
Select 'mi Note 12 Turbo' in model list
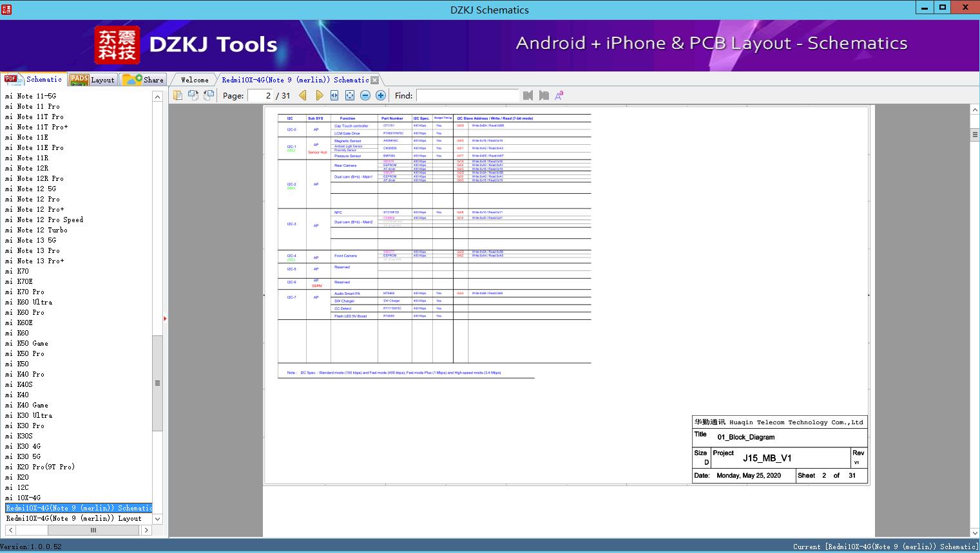(x=36, y=230)
